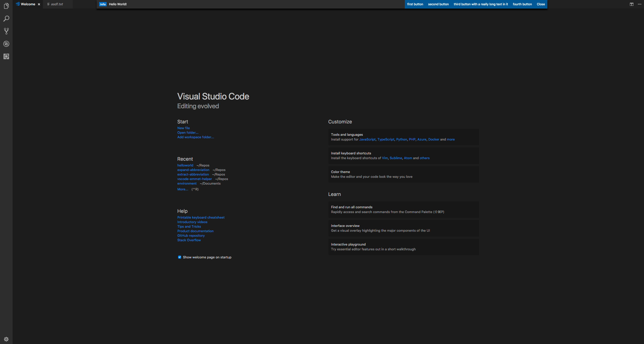Open the Manage gear icon
The width and height of the screenshot is (644, 344).
pyautogui.click(x=6, y=339)
